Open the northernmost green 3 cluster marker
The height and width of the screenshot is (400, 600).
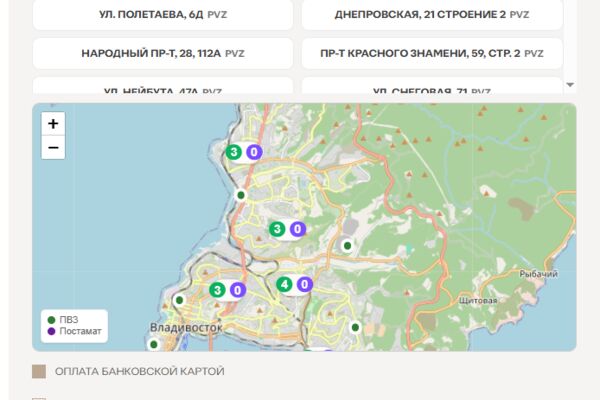click(x=233, y=152)
